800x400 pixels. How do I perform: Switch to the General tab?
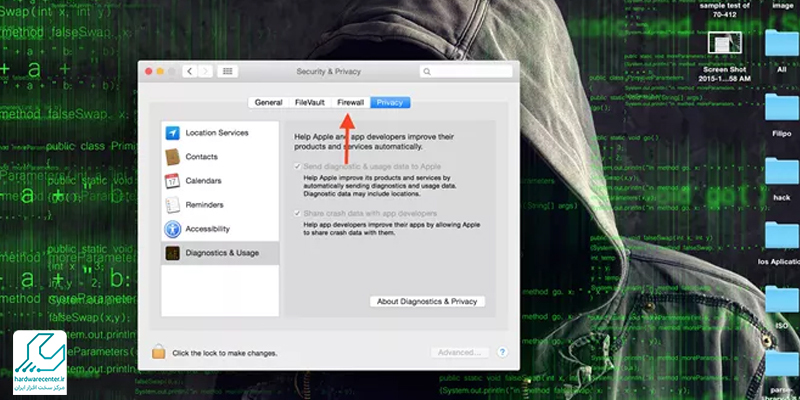(x=268, y=102)
